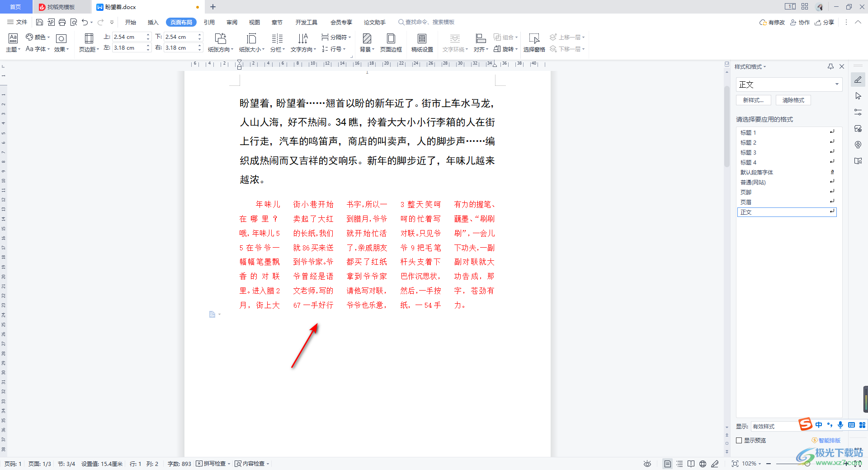Switch to the 审阅 ribbon tab

232,22
